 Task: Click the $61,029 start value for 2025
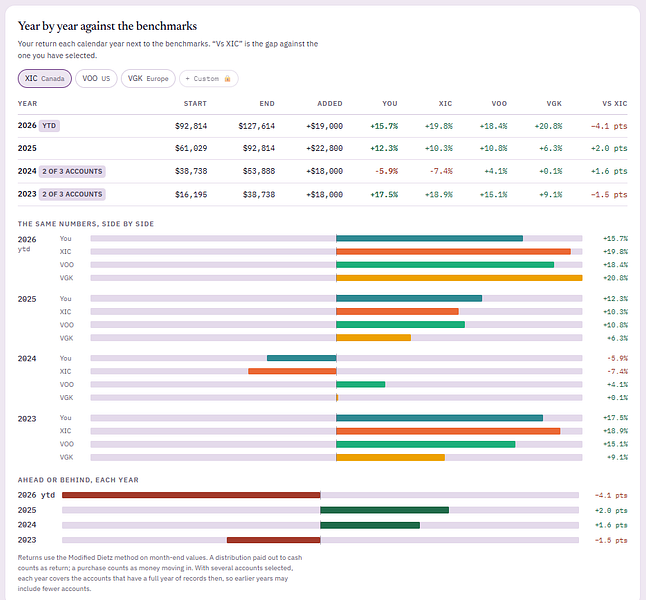[191, 148]
